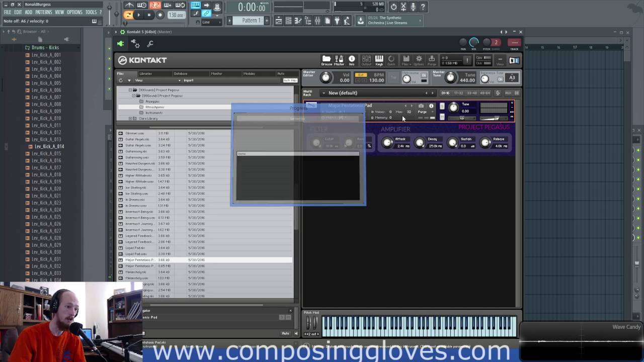The width and height of the screenshot is (644, 362).
Task: Open the FL Studio PATTERNS menu
Action: point(43,12)
